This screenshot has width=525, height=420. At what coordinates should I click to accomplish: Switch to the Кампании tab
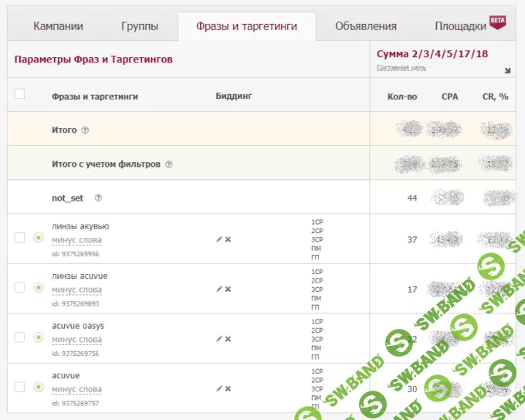point(58,26)
